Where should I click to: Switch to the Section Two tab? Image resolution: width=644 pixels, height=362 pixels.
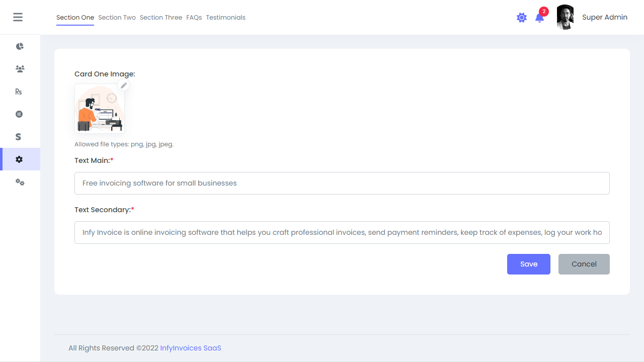pyautogui.click(x=117, y=17)
